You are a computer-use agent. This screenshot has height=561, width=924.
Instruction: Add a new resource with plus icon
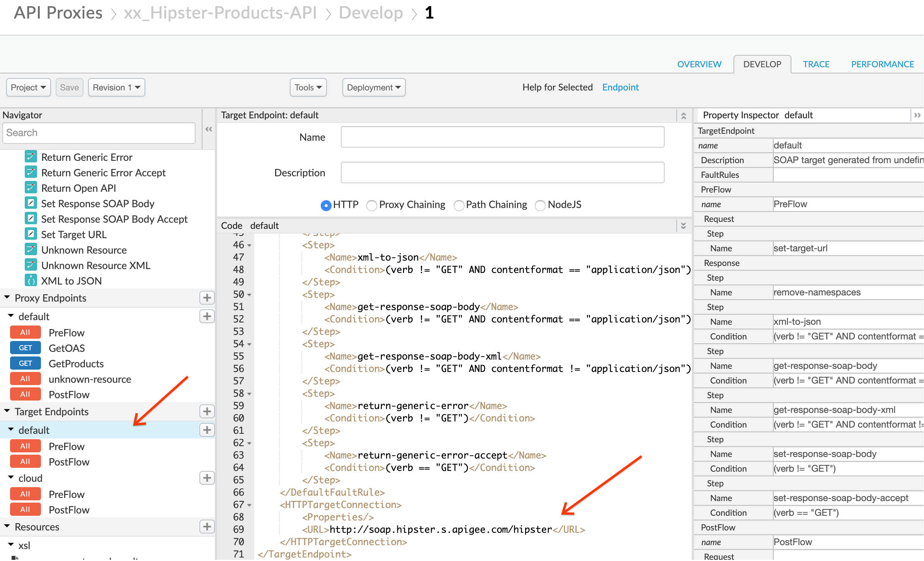pos(207,527)
